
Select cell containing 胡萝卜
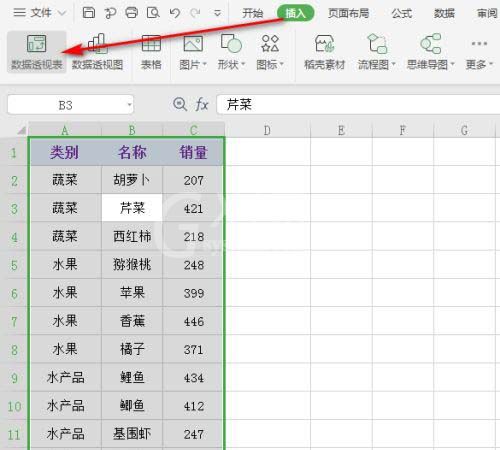tap(132, 180)
